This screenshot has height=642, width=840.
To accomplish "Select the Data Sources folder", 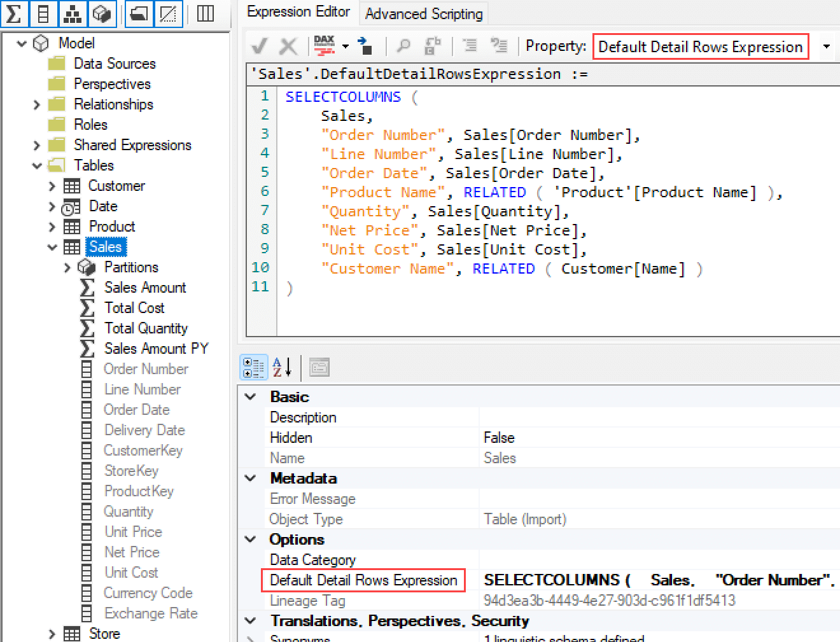I will (115, 64).
